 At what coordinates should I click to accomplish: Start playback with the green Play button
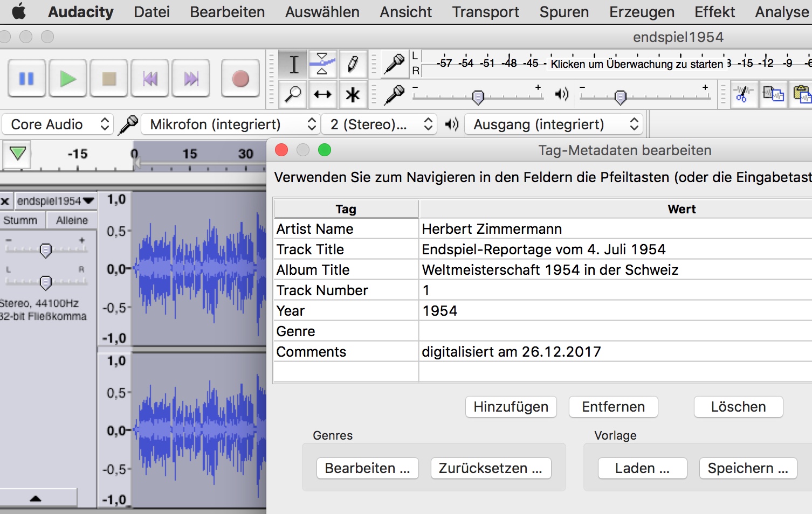[x=67, y=79]
